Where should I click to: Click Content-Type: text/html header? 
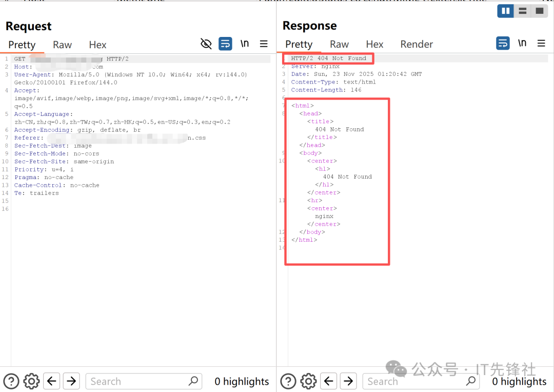pos(333,82)
